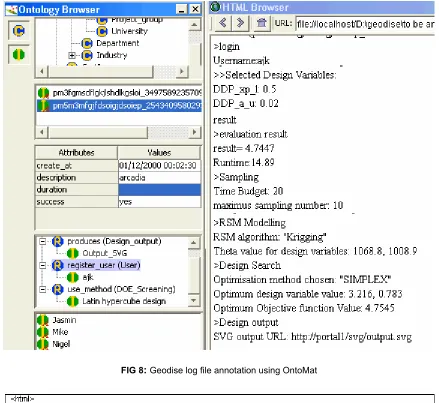
Task: Click the University concept icon
Action: 102,31
